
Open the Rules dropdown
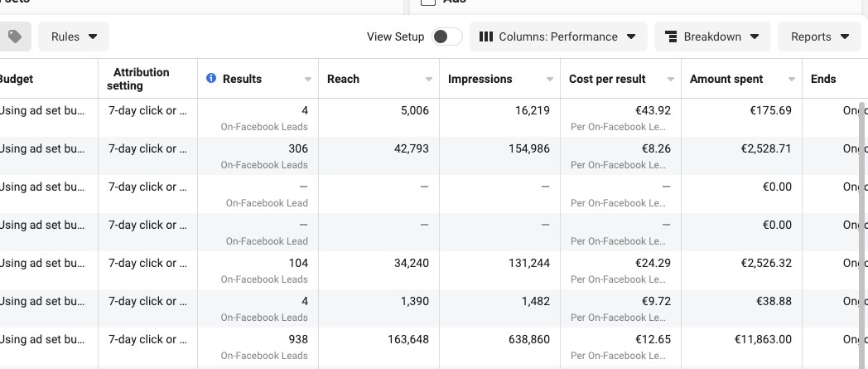point(74,36)
